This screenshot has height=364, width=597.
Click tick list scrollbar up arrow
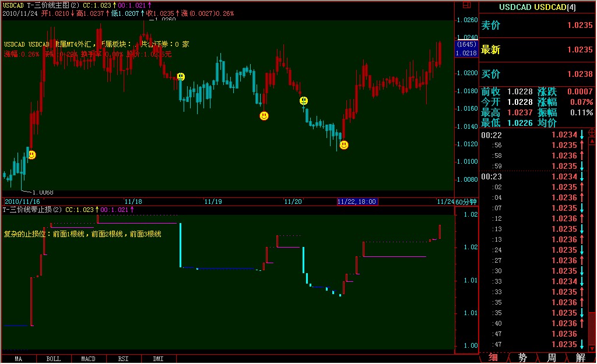592,141
